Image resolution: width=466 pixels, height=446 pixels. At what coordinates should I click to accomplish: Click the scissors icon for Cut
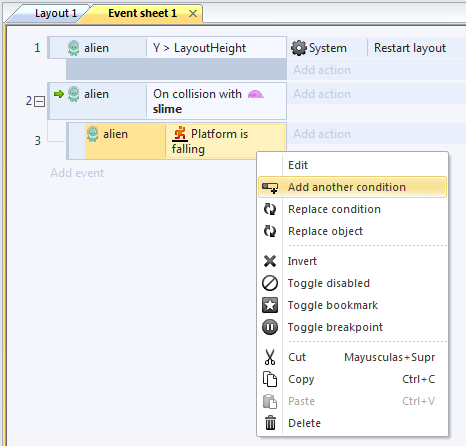pos(270,357)
